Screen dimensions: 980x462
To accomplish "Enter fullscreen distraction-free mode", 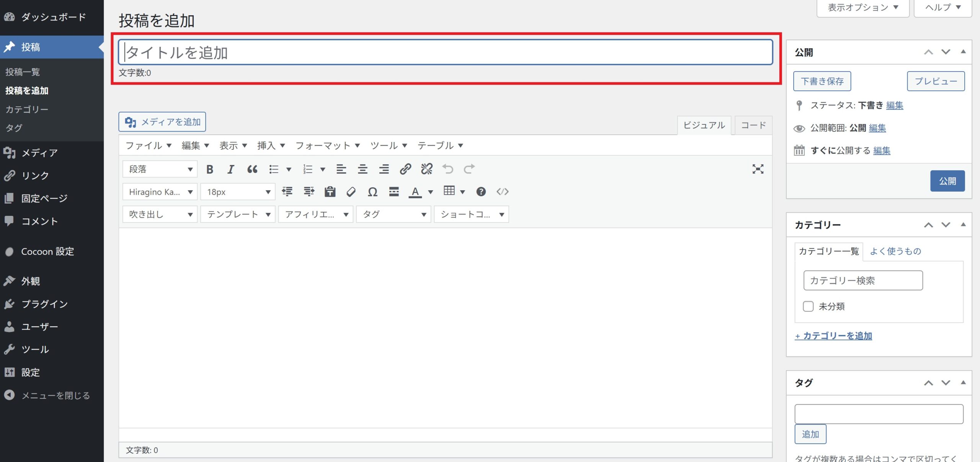I will [758, 169].
